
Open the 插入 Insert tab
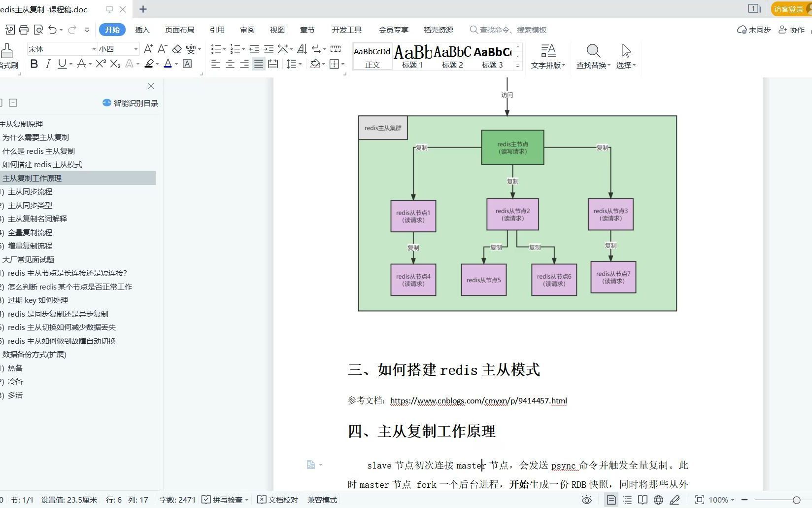click(x=142, y=30)
